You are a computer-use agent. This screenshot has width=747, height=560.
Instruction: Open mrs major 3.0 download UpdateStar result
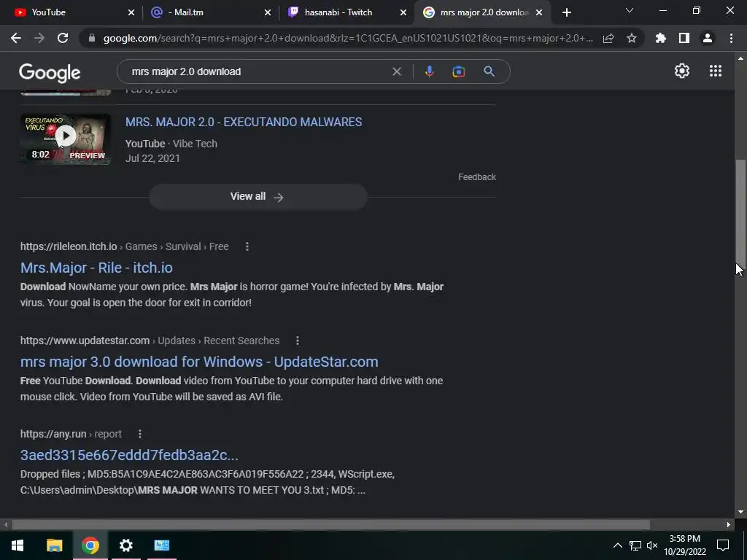tap(199, 362)
